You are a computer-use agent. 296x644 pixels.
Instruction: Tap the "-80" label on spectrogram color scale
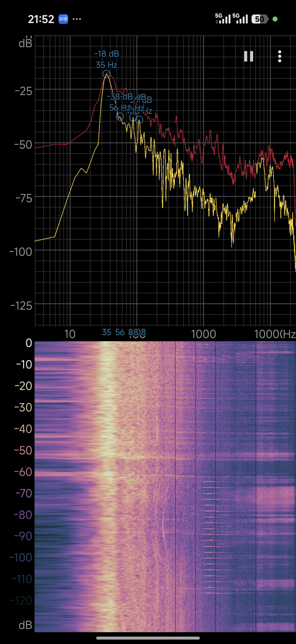[23, 514]
